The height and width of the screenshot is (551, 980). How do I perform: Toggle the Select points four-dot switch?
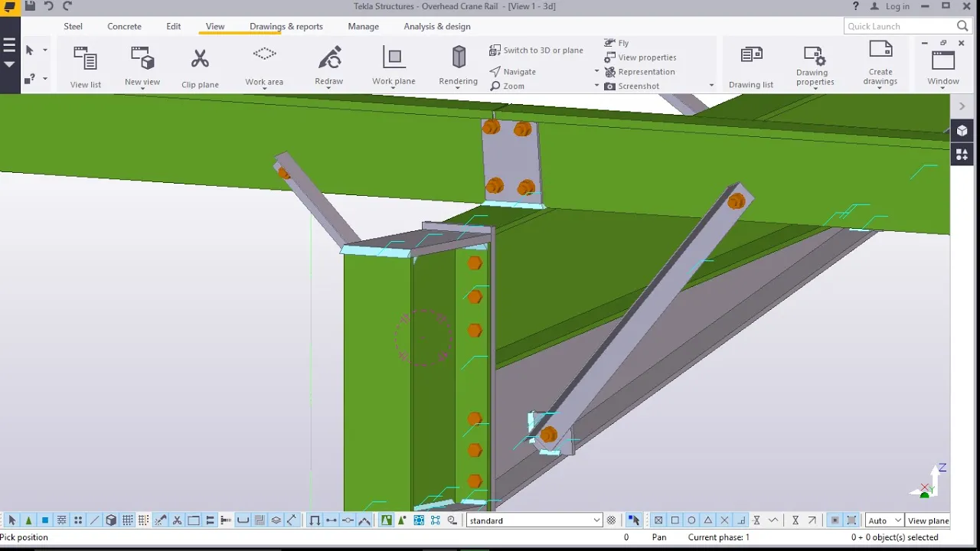point(78,520)
